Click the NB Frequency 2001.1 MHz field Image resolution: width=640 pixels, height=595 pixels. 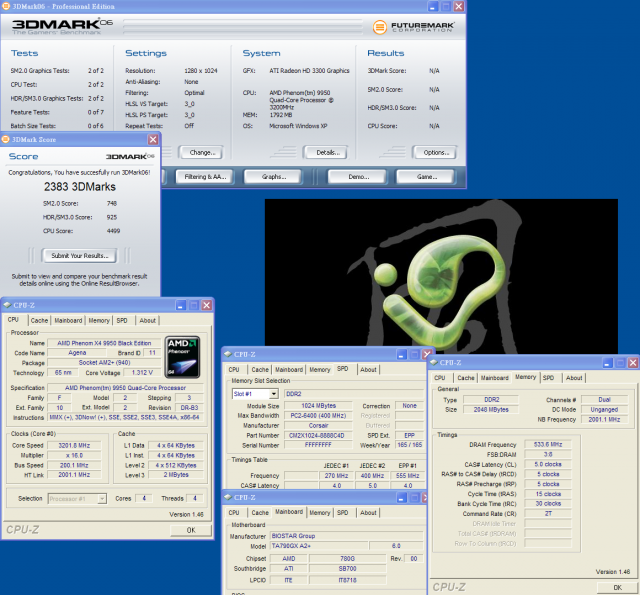pos(604,420)
